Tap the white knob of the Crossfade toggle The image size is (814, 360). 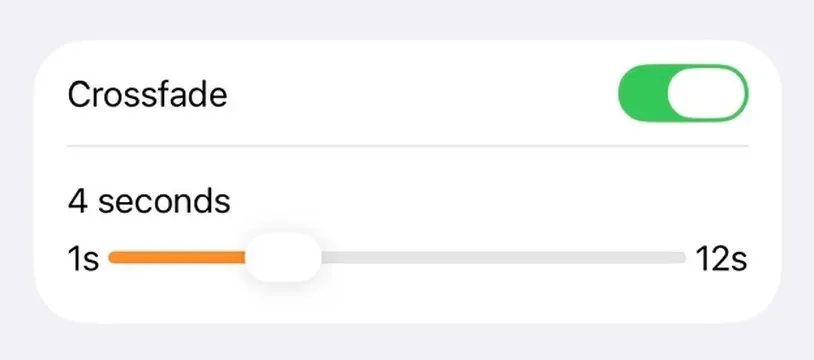coord(707,94)
